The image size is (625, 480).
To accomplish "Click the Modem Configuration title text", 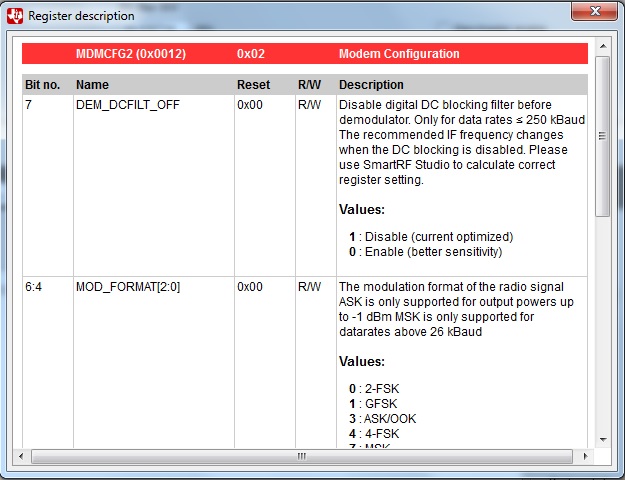I will tap(399, 53).
